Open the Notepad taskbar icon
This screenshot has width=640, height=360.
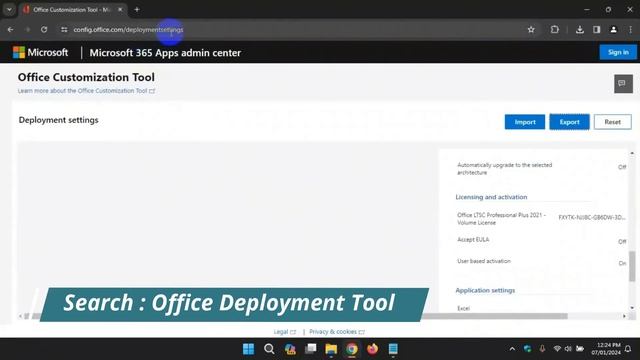click(393, 349)
